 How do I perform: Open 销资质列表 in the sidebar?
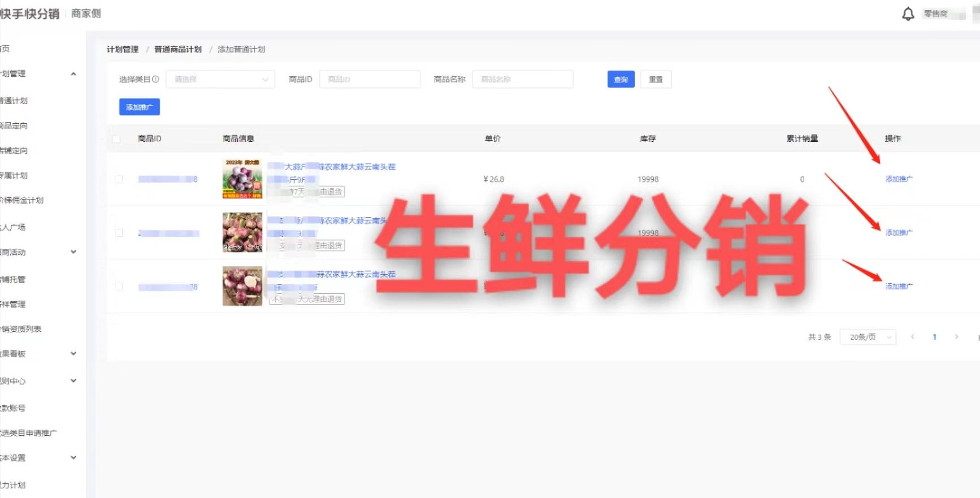click(x=21, y=329)
